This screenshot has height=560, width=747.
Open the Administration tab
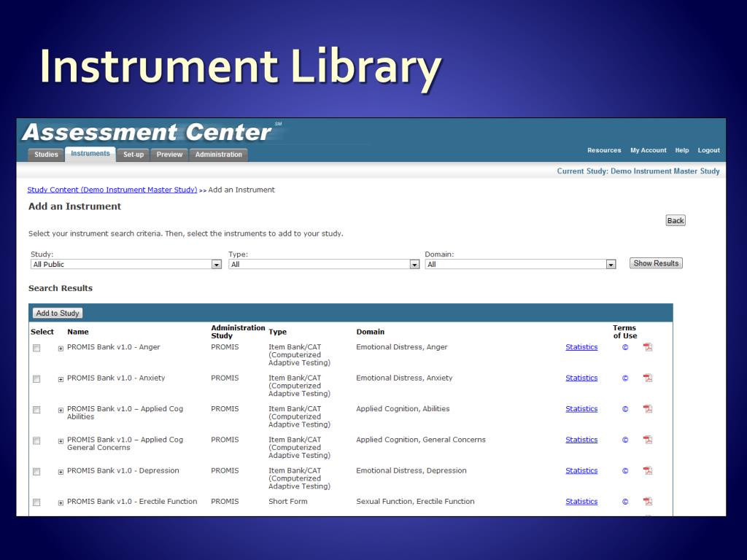point(219,155)
